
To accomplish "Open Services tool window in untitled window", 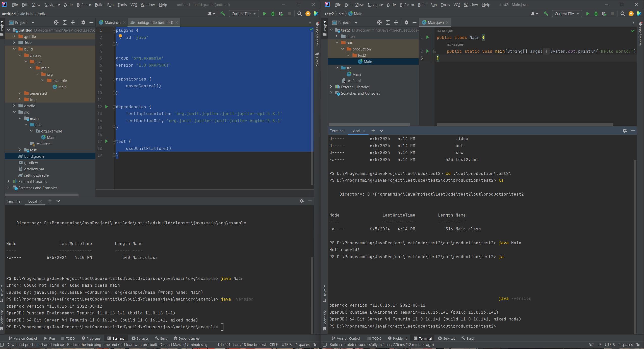I will click(140, 338).
